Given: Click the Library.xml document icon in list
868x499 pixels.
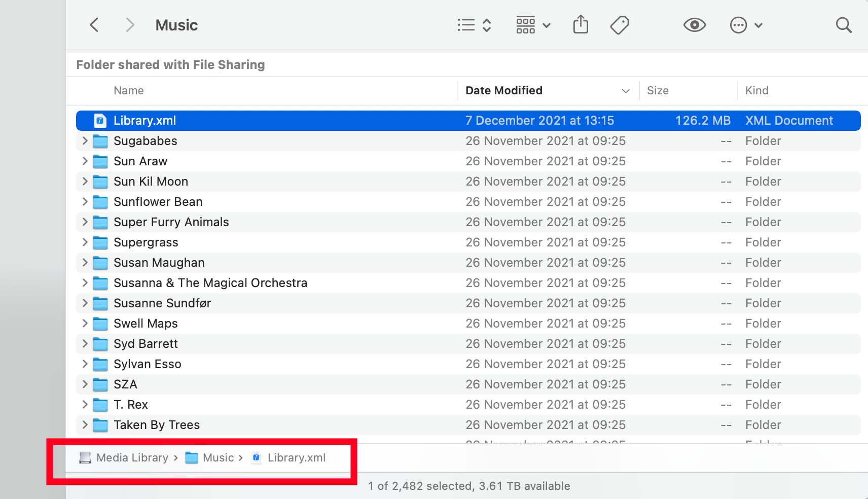Looking at the screenshot, I should pos(100,120).
